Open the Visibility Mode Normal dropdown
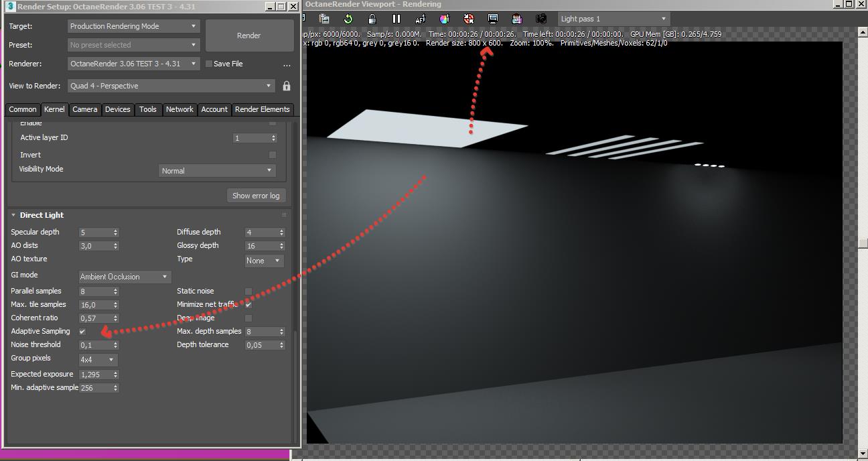Viewport: 868px width, 461px height. (x=217, y=171)
